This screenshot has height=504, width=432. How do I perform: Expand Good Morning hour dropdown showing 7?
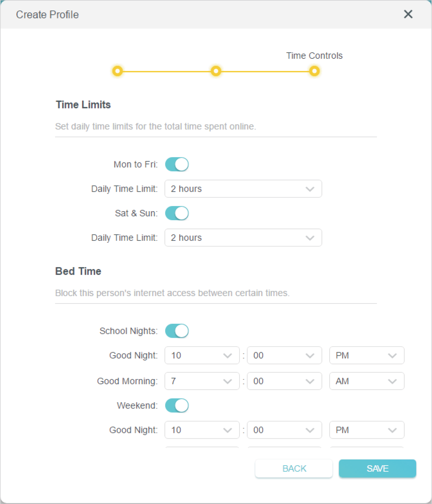tap(202, 381)
